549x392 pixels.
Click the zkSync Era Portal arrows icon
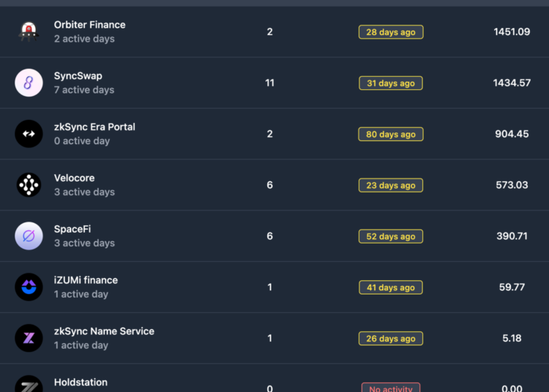[29, 134]
